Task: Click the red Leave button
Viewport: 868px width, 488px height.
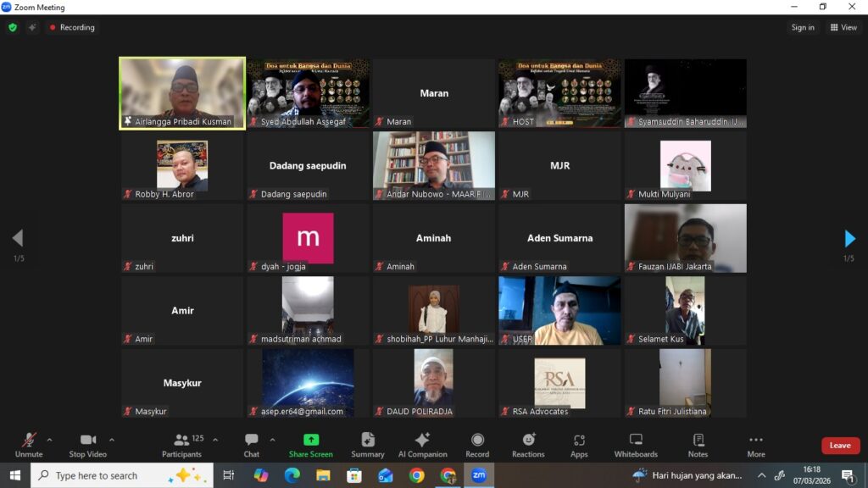Action: point(840,446)
